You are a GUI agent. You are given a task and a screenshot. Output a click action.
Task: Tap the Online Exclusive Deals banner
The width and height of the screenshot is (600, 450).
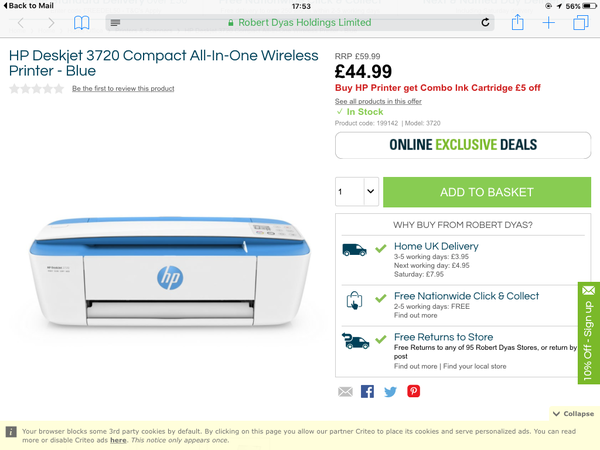[463, 145]
